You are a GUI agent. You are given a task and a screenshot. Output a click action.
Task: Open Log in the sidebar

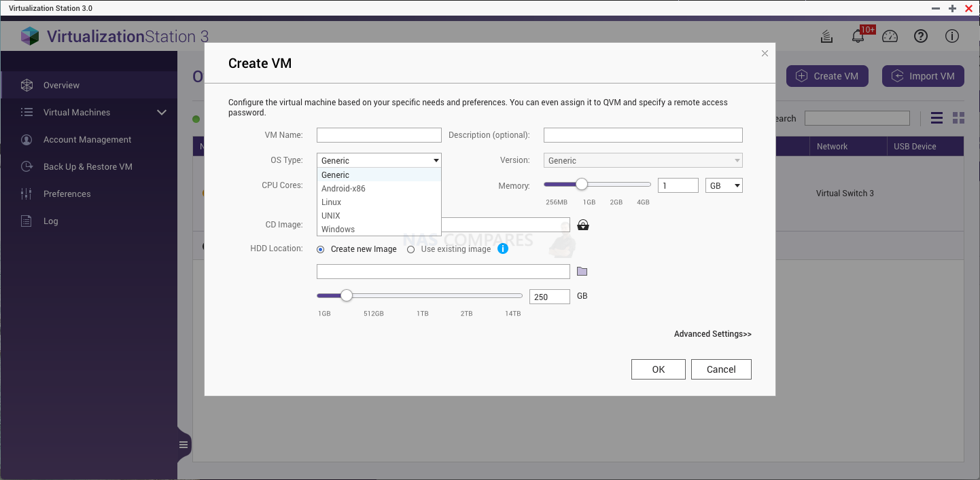88,221
